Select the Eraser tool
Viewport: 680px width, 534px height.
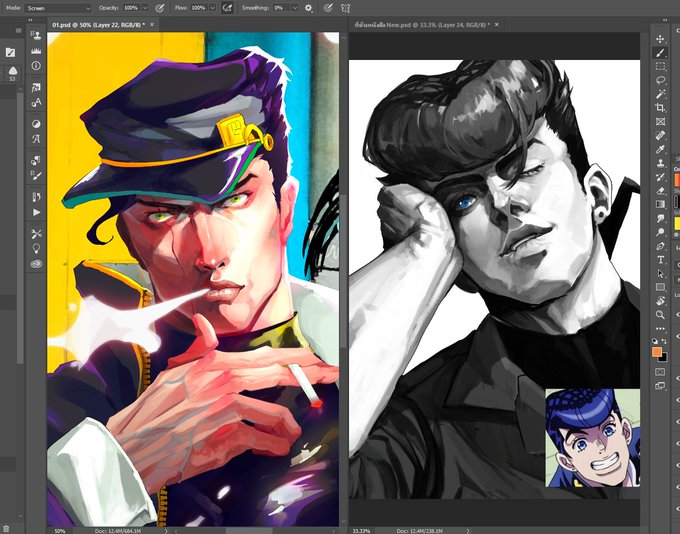point(660,190)
